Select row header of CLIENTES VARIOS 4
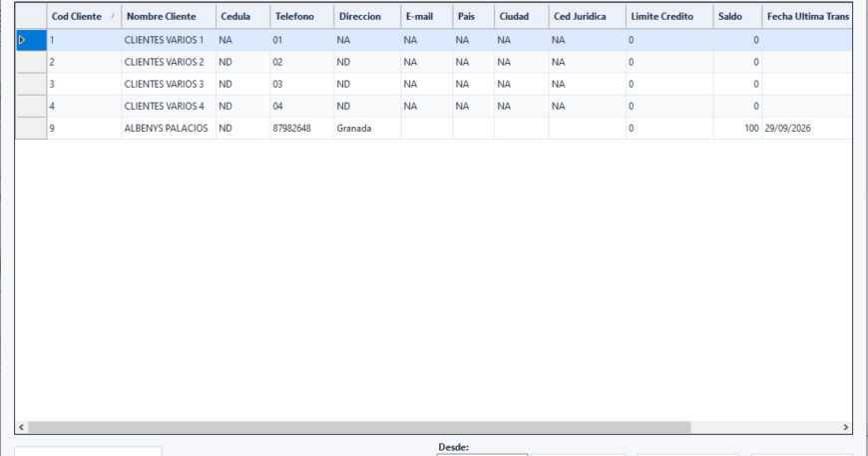The height and width of the screenshot is (456, 868). click(x=31, y=106)
